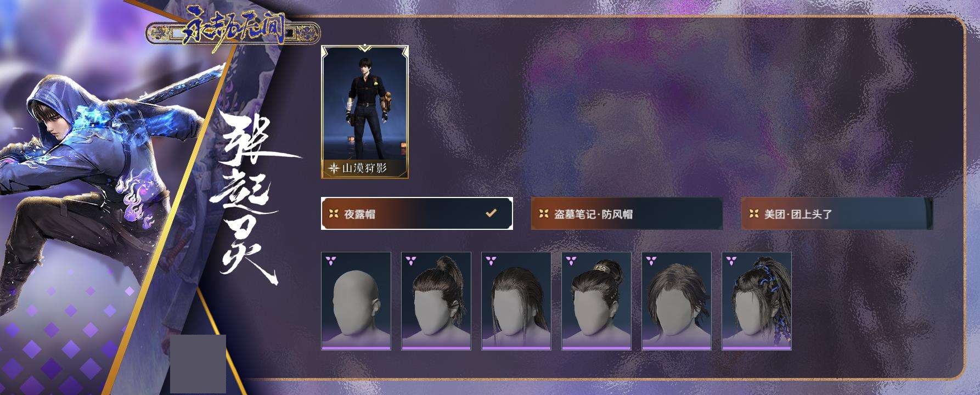This screenshot has height=395, width=980.
Task: Click the cross icon beside 盗墓笔记·防风帽
Action: [x=544, y=214]
